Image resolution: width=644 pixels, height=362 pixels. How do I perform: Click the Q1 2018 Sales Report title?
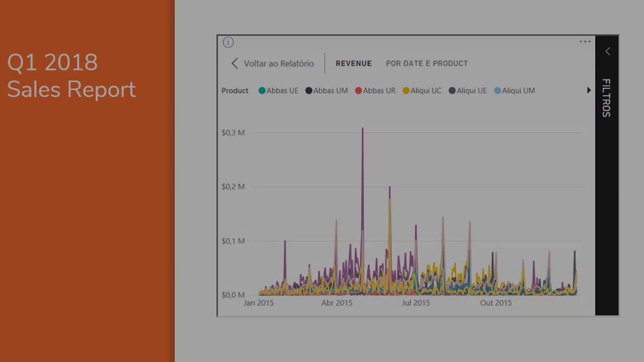click(71, 76)
